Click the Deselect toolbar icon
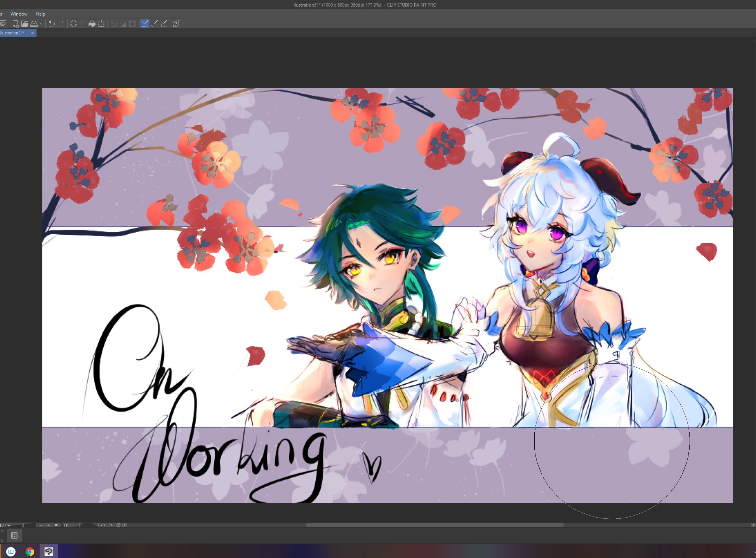Viewport: 756px width, 558px height. [114, 24]
